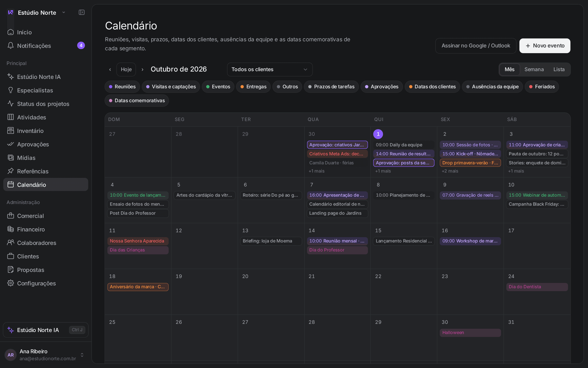Open Comercial in Administração
Viewport: 588px width, 368px height.
tap(46, 216)
